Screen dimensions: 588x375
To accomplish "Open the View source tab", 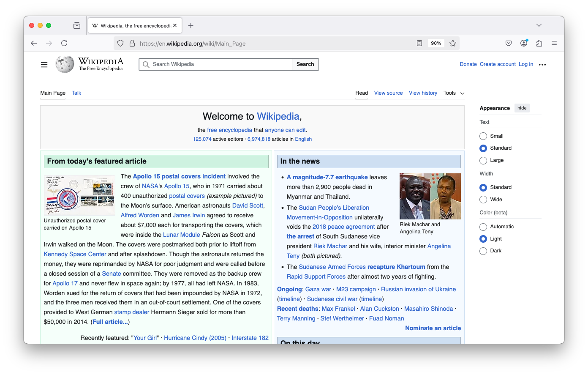I will click(x=388, y=93).
